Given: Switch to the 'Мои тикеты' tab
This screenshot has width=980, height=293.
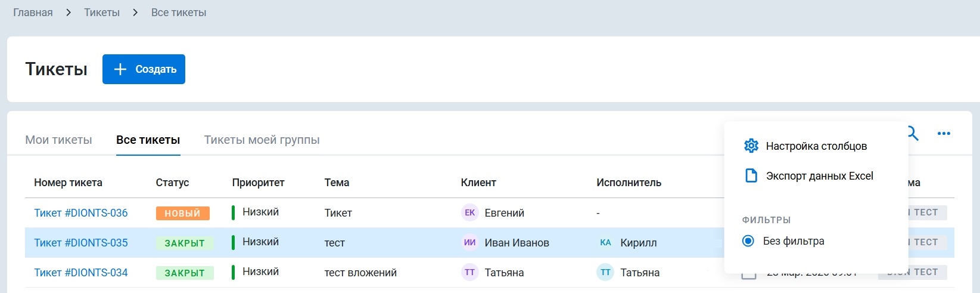Looking at the screenshot, I should tap(58, 140).
